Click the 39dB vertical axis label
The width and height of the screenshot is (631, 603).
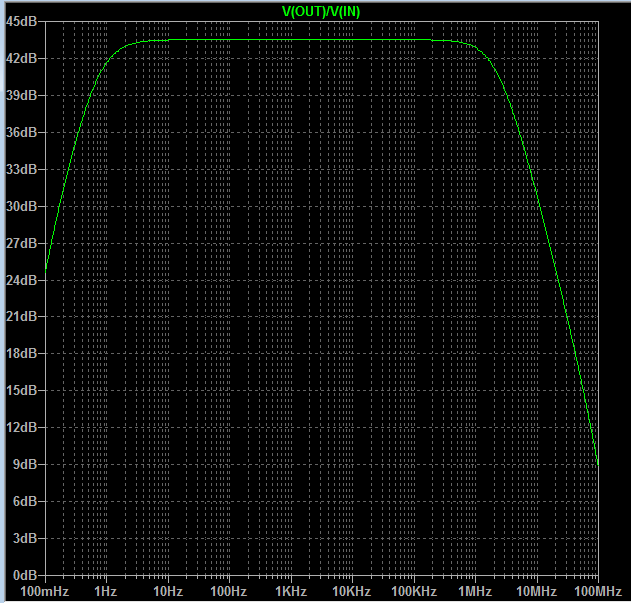coord(21,95)
